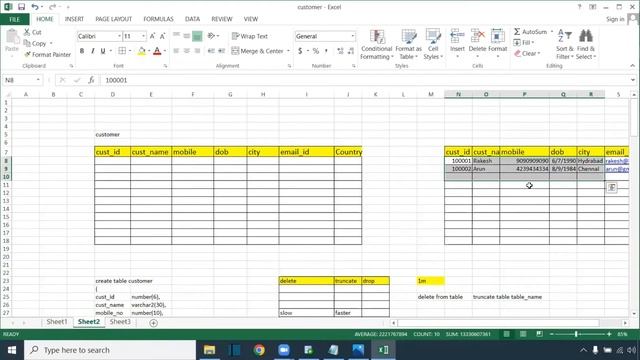Click taskbar search box
The width and height of the screenshot is (640, 360).
click(x=110, y=350)
